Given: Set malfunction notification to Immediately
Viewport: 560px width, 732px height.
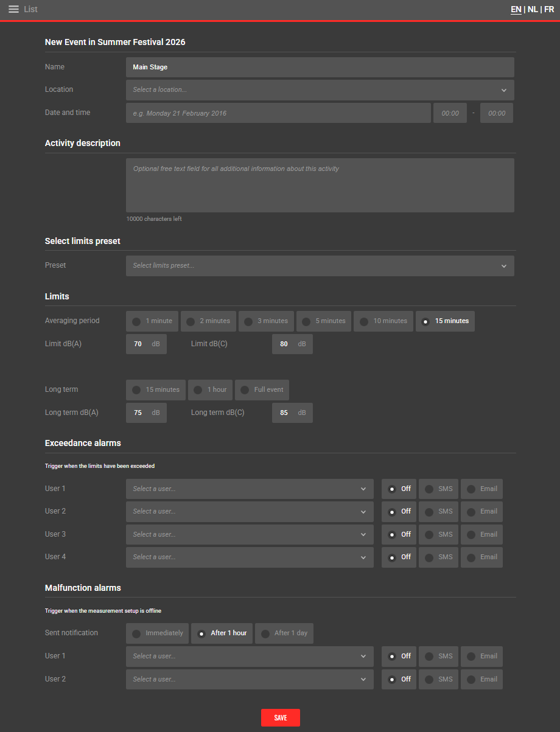Looking at the screenshot, I should pyautogui.click(x=158, y=633).
